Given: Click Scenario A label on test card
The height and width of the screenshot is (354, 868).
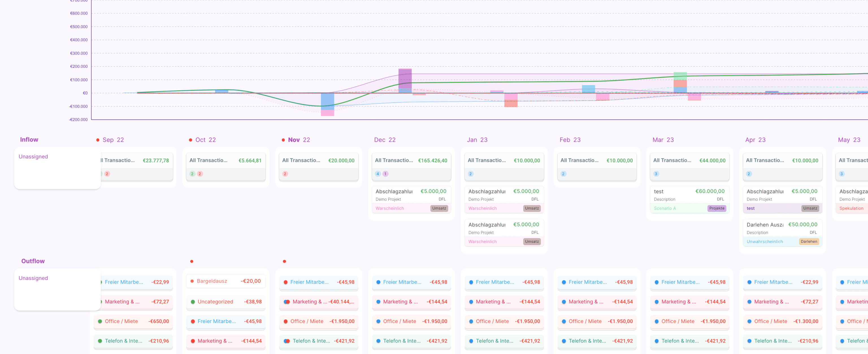Looking at the screenshot, I should pyautogui.click(x=665, y=208).
